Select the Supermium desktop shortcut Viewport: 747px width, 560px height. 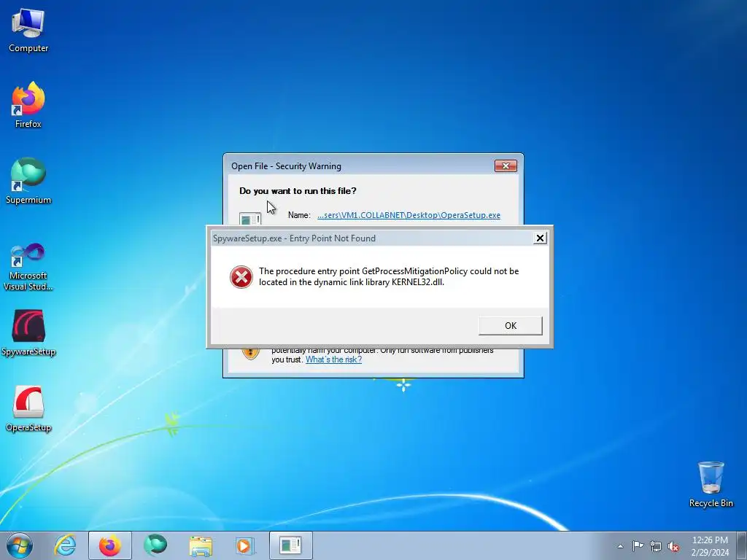coord(28,181)
